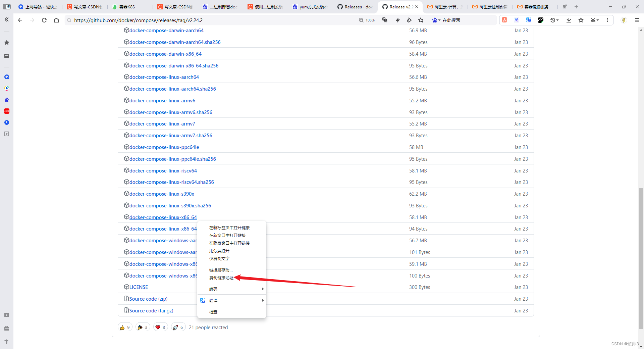Screen dimensions: 644x349
Task: Click the briefcase toolbox icon in sidebar
Action: click(7, 328)
